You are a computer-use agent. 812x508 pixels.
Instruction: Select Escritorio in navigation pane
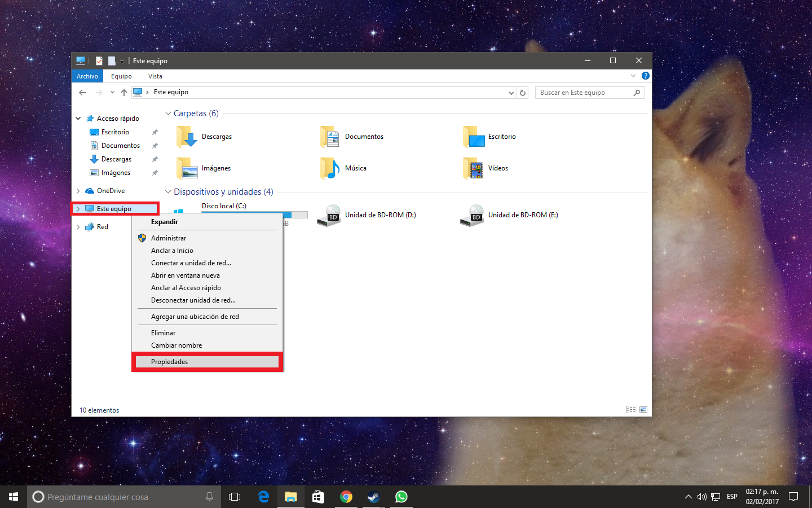[116, 132]
